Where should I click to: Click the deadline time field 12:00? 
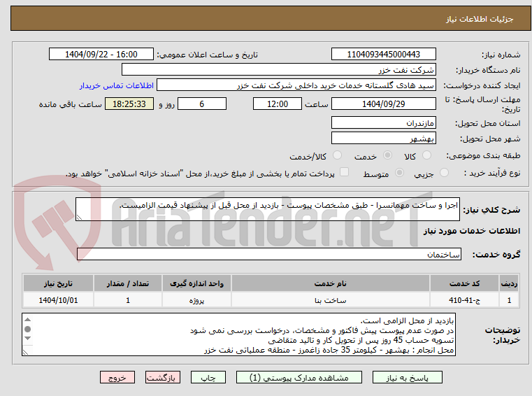(x=278, y=104)
